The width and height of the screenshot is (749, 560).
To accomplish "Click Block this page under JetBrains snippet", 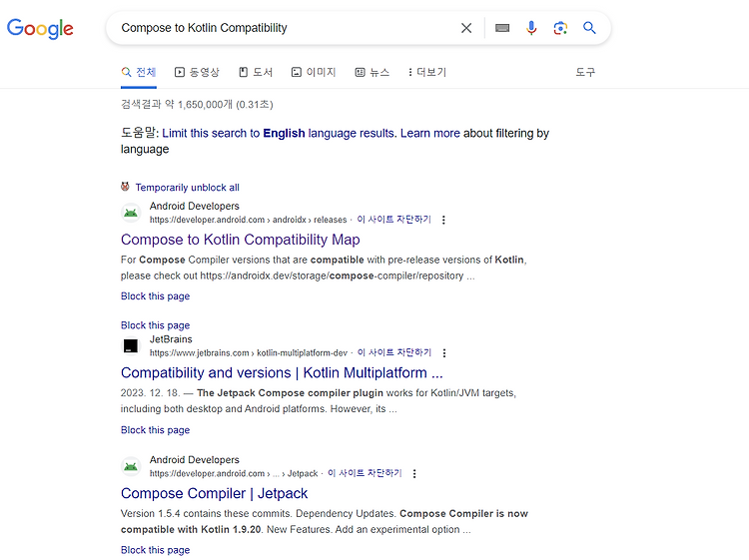I will pyautogui.click(x=155, y=430).
